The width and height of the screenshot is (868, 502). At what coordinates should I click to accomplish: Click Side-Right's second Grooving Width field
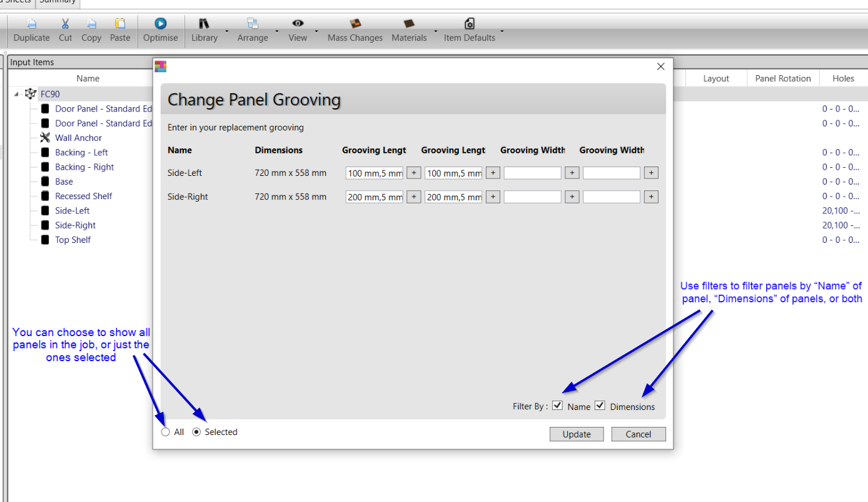[612, 197]
